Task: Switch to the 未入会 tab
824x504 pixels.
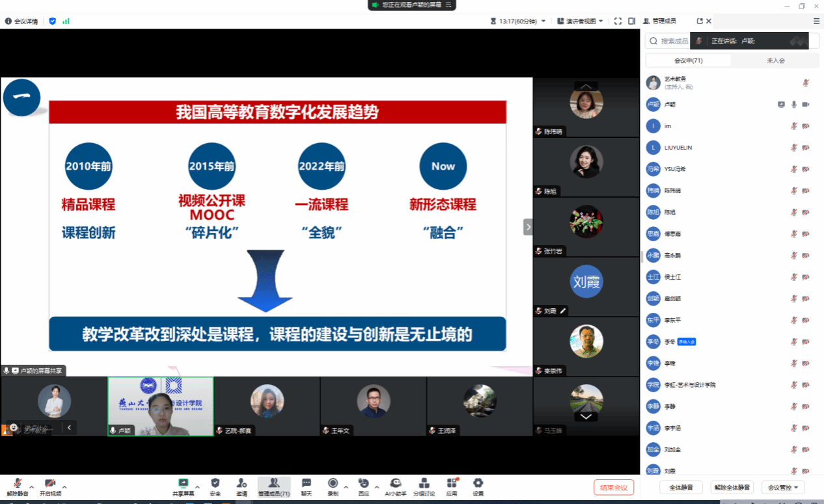Action: click(x=775, y=60)
